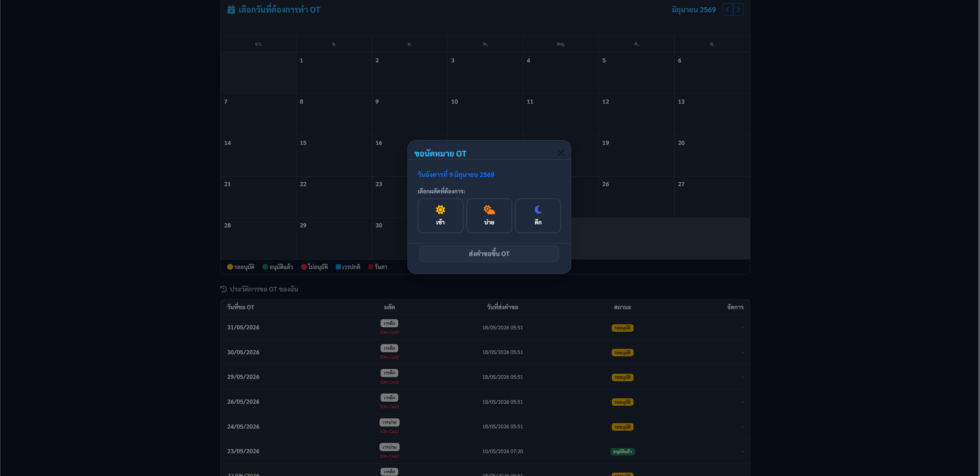The image size is (980, 476).
Task: Click the date heading วันอังคารที่ 9 มิถุนายน 2569
Action: [456, 175]
